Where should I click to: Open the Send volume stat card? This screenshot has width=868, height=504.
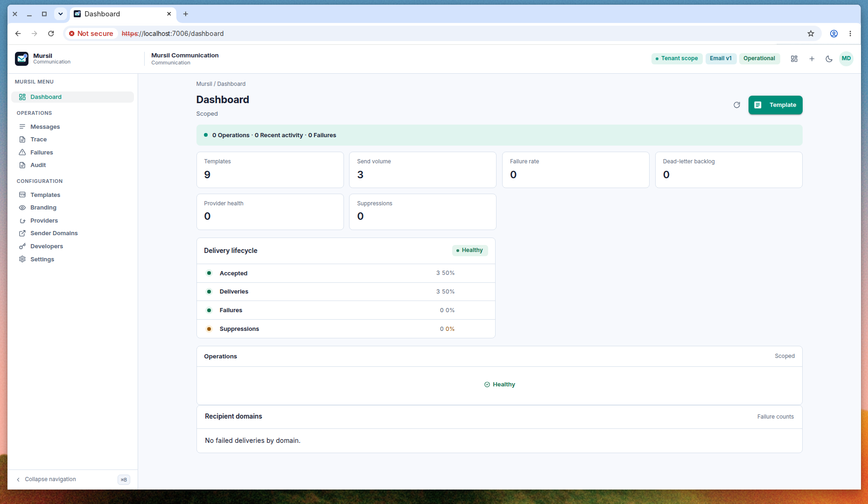423,170
